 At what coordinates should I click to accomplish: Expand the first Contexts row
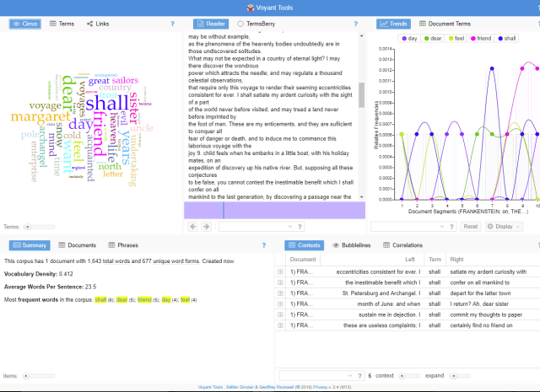coord(279,272)
